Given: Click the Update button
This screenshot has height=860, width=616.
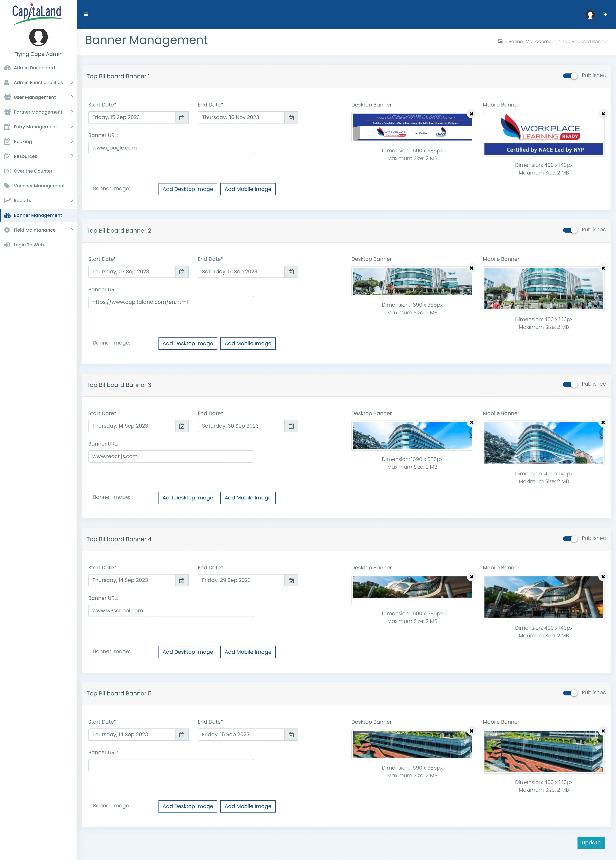Looking at the screenshot, I should click(x=591, y=843).
